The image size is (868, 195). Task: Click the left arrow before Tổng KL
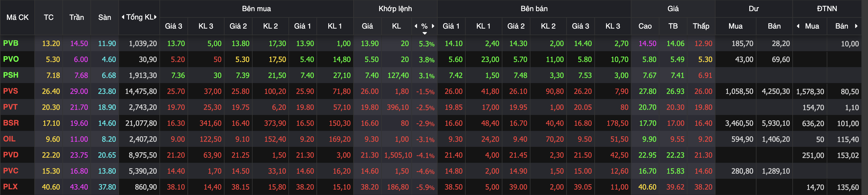123,17
